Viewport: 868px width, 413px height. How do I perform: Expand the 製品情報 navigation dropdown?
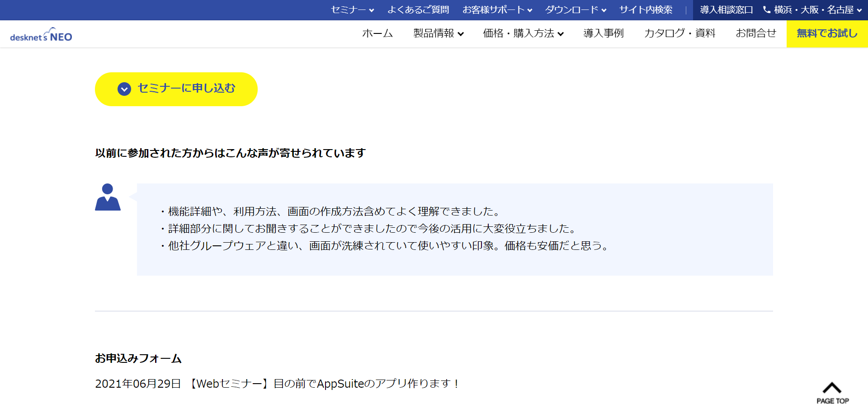click(439, 33)
